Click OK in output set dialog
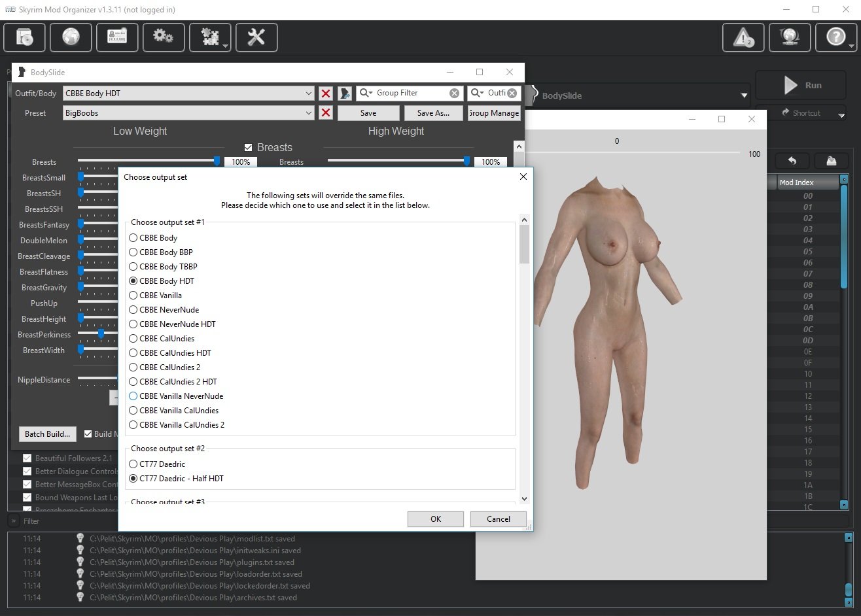Screen dimensions: 861x616 click(x=436, y=519)
